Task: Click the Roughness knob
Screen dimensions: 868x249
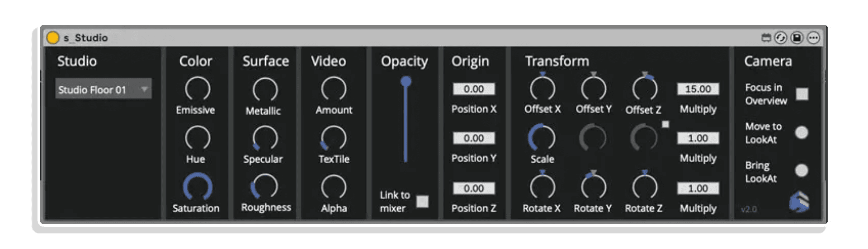Action: click(264, 186)
